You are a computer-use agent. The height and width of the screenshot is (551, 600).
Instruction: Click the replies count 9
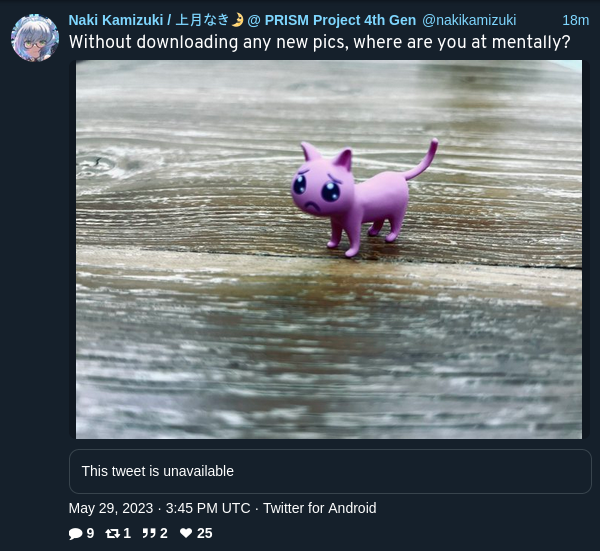[x=90, y=533]
